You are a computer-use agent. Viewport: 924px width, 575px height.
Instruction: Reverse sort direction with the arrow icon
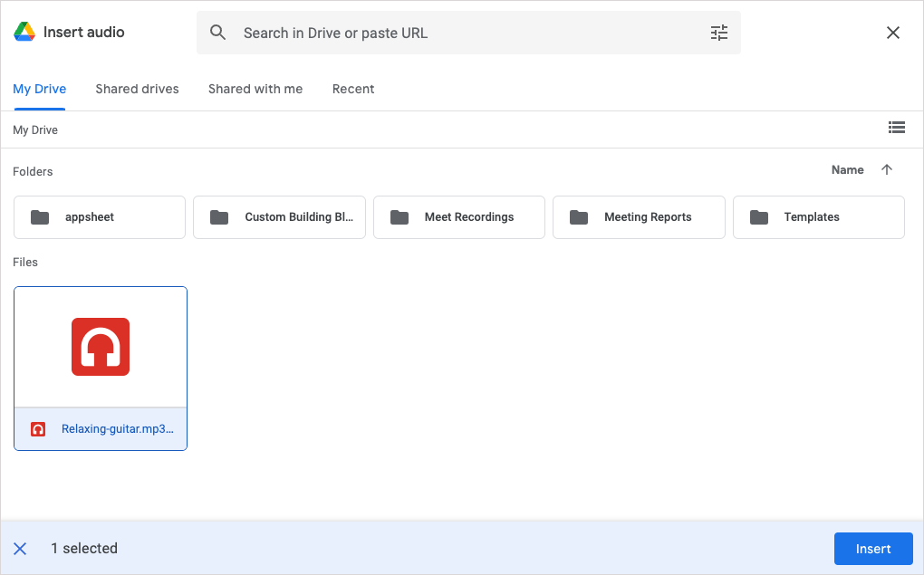pos(887,169)
